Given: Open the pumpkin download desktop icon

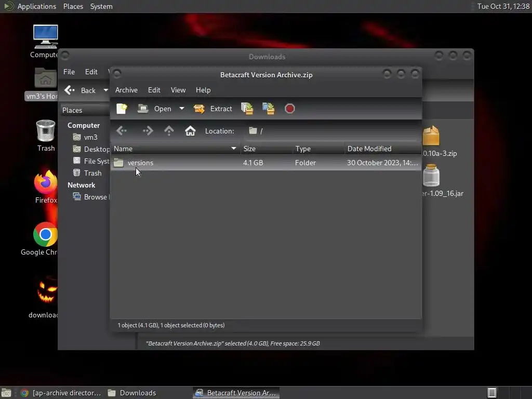Looking at the screenshot, I should 44,297.
